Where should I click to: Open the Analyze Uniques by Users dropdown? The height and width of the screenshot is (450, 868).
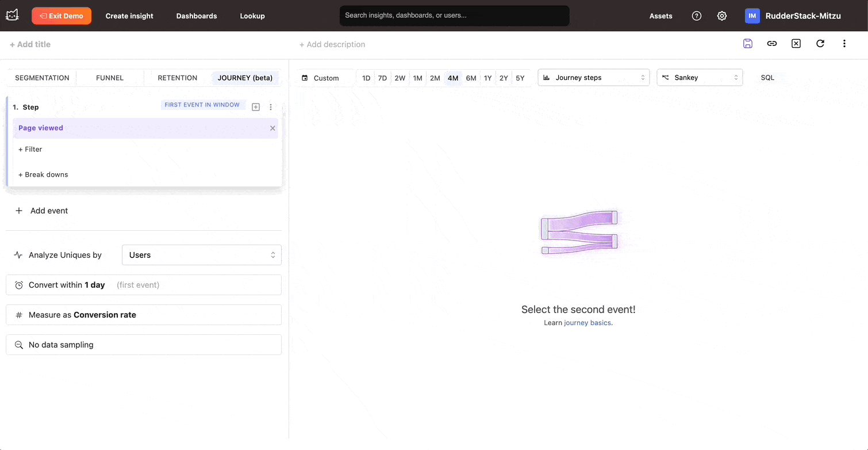201,255
